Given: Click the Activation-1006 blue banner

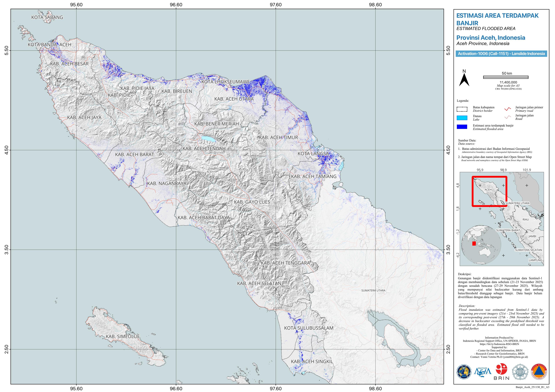Looking at the screenshot, I should coord(501,54).
